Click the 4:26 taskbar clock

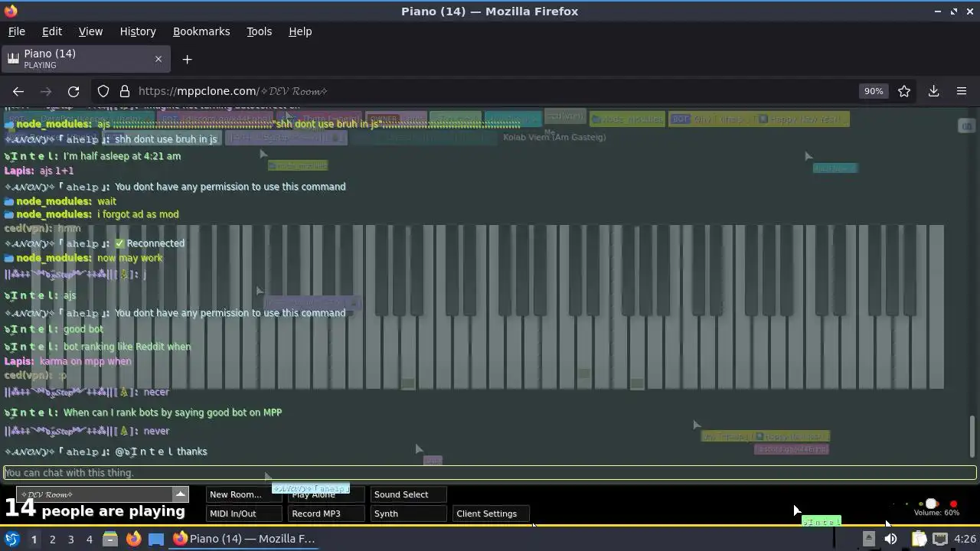(x=965, y=539)
